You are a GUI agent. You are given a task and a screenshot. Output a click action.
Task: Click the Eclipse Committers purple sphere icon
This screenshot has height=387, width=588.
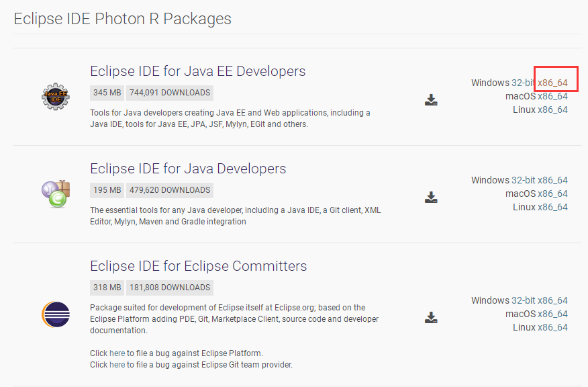[56, 314]
